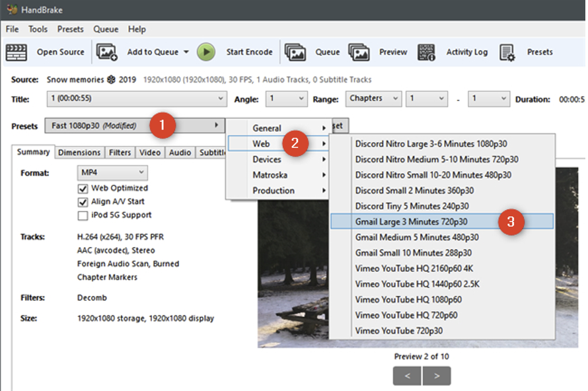Click the green Start Encode play icon
This screenshot has height=391, width=588.
[x=206, y=52]
